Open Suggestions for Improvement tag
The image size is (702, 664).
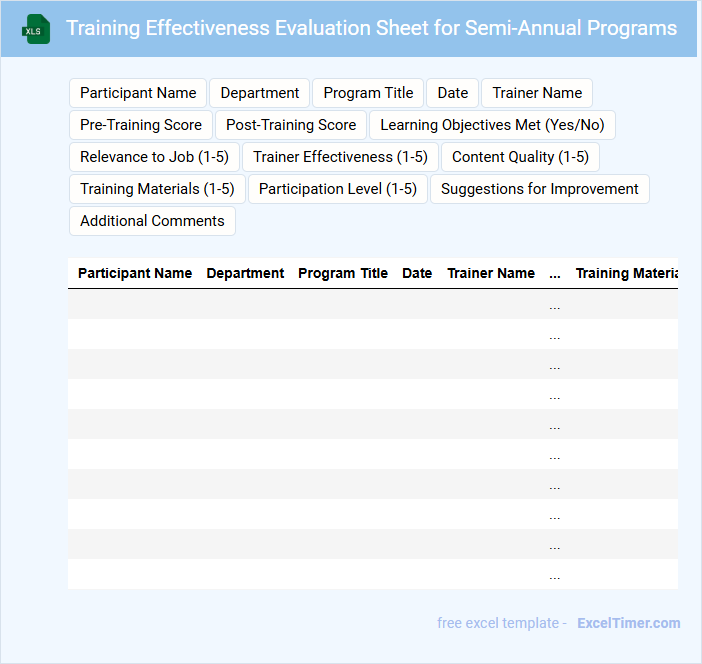(x=540, y=189)
